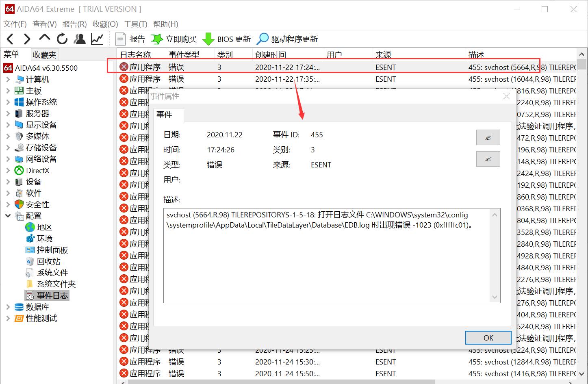Open the 收藏(O) menu
Viewport: 588px width, 384px height.
(x=105, y=24)
